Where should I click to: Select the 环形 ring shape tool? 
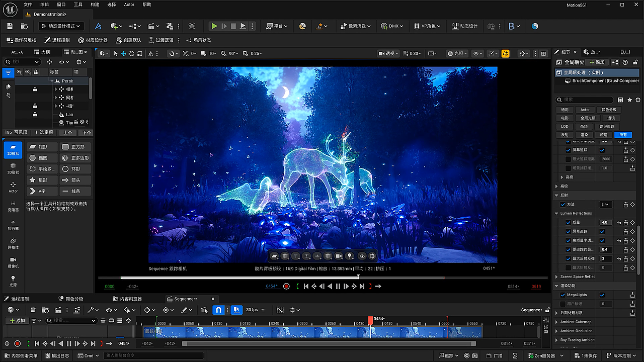[x=75, y=169]
